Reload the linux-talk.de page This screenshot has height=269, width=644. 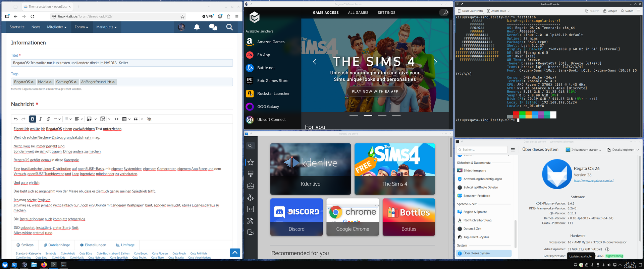(x=33, y=16)
